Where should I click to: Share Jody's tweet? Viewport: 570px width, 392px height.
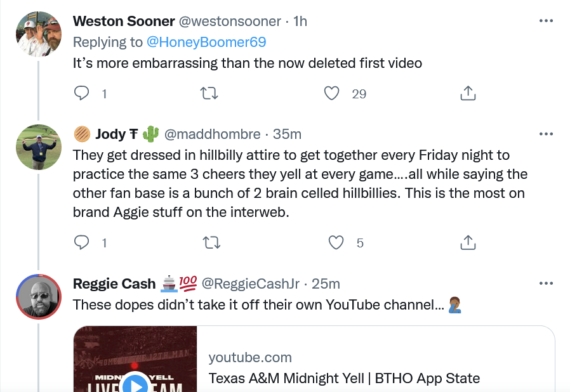467,242
